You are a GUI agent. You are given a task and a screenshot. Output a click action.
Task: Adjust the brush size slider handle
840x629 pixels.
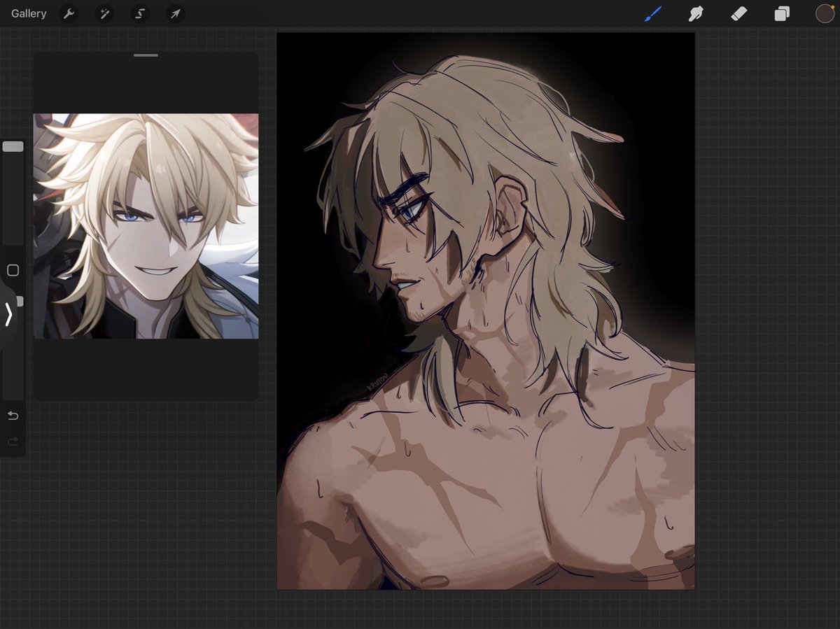click(x=13, y=147)
